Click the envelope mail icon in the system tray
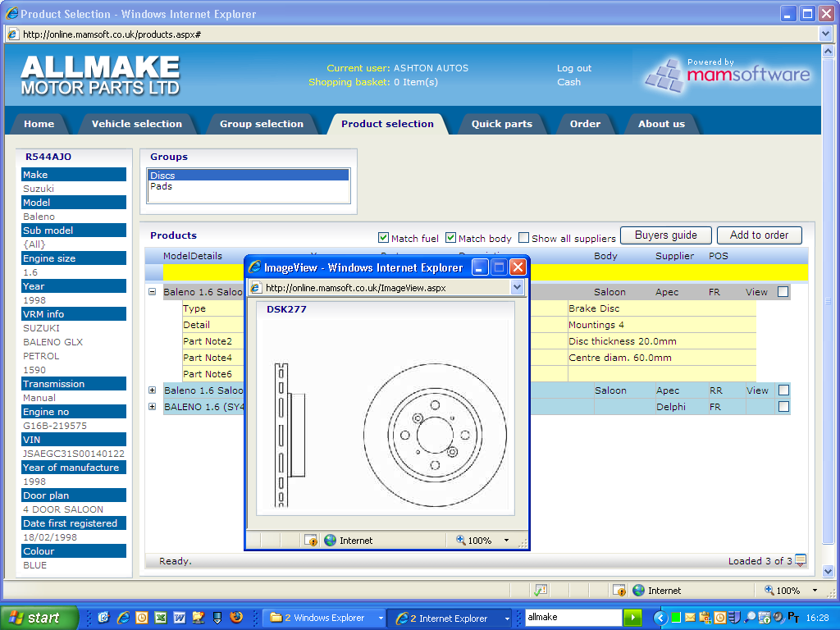840x630 pixels. pos(690,618)
